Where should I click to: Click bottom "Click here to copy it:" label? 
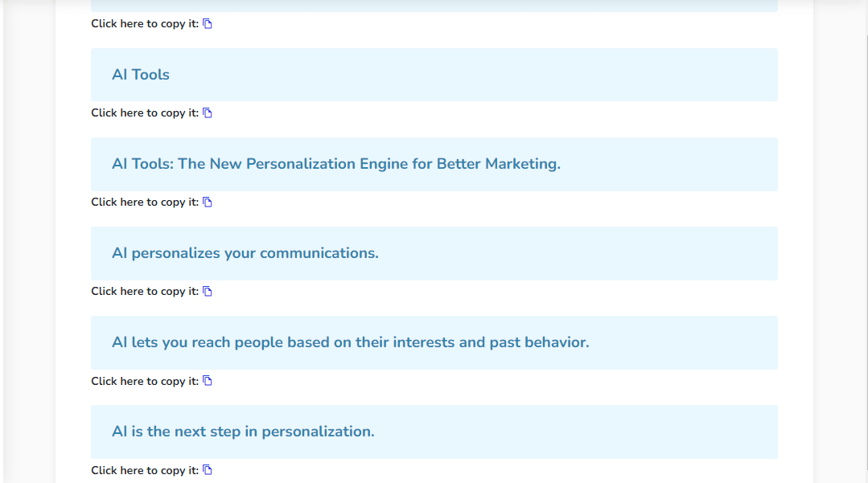click(145, 470)
